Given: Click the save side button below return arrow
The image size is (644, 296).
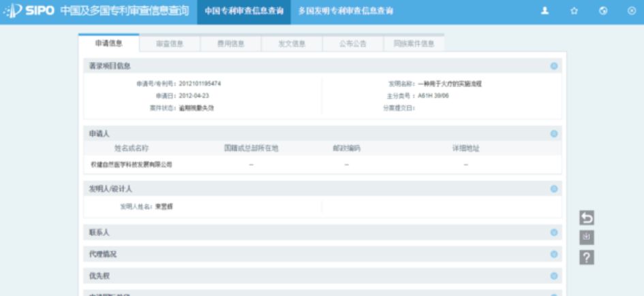Looking at the screenshot, I should (587, 237).
